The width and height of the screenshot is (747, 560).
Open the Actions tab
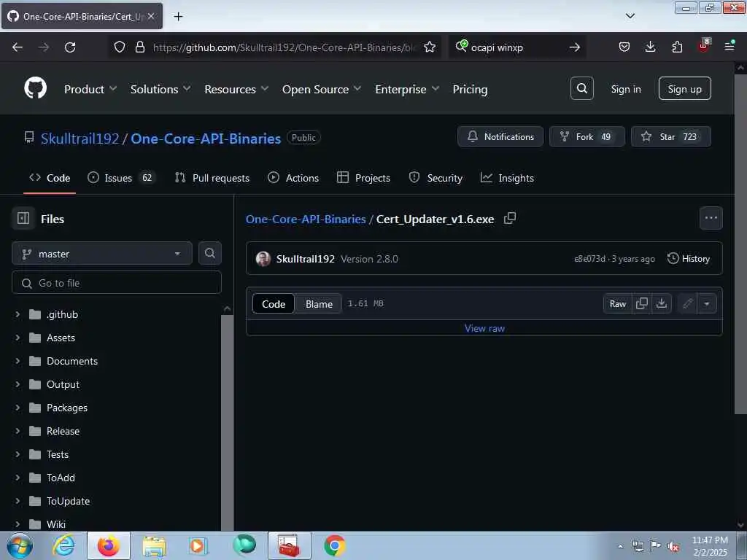click(x=293, y=178)
